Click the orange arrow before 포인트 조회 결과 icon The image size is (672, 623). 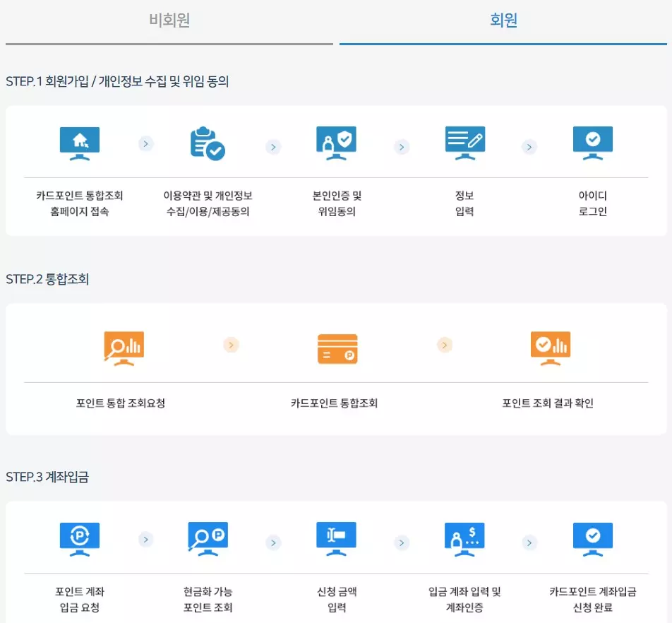point(445,345)
